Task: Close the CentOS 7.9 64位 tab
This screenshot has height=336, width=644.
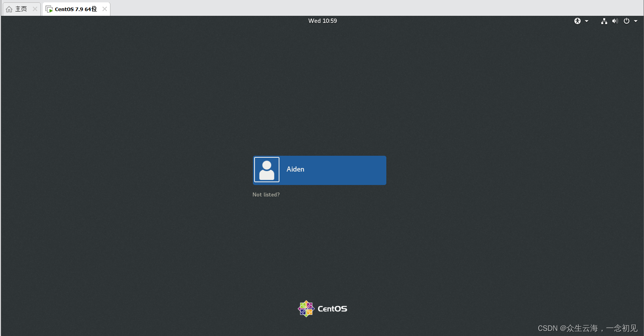Action: (x=104, y=9)
